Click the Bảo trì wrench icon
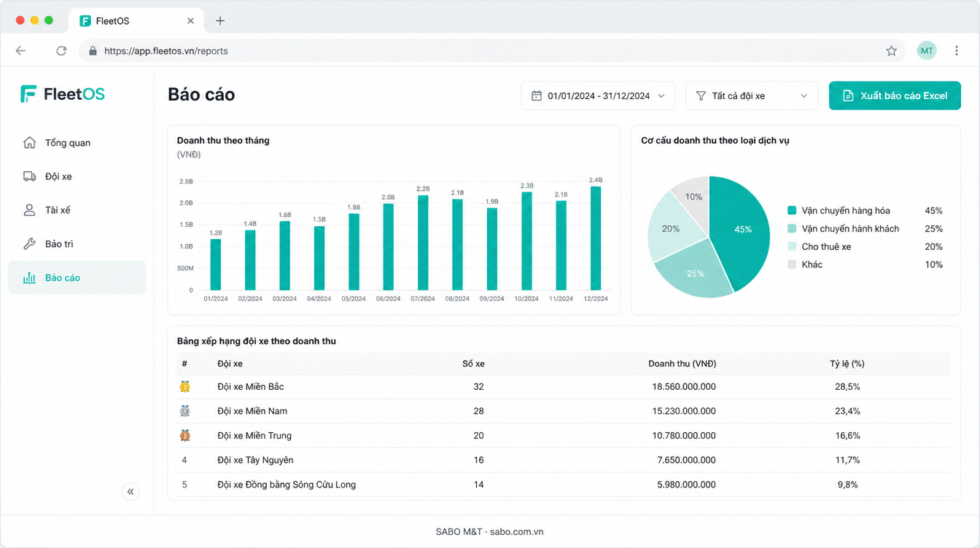Screen dimensions: 980x548 [x=29, y=244]
